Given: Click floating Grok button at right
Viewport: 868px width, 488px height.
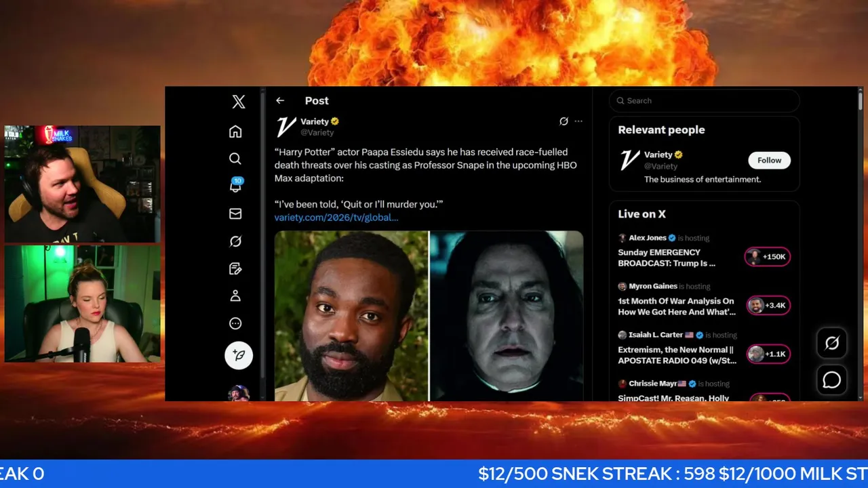Looking at the screenshot, I should pos(832,344).
